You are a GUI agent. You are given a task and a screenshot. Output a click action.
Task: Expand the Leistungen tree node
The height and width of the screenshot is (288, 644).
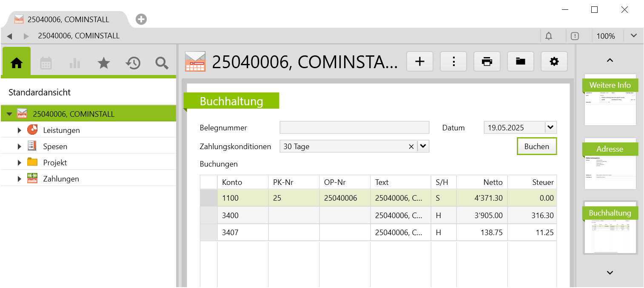pos(19,130)
